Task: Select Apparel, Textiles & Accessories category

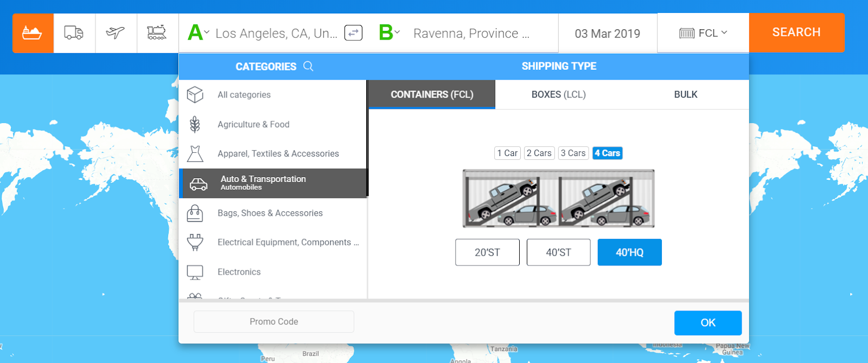Action: (x=273, y=154)
